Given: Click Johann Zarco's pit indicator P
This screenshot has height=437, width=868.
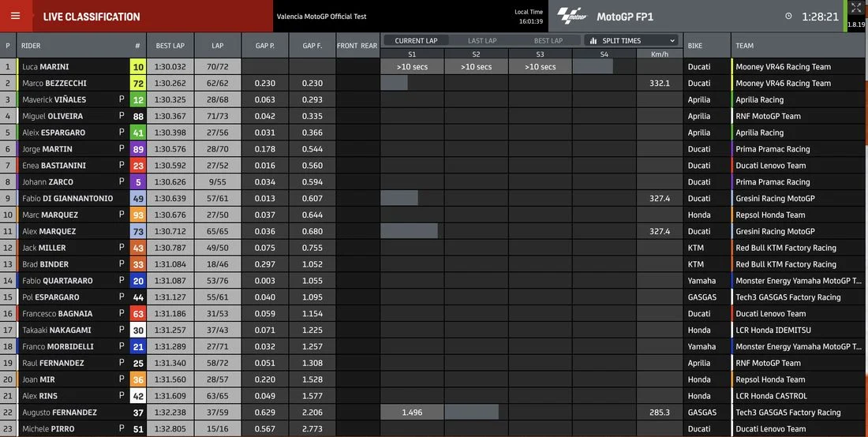Looking at the screenshot, I should (x=122, y=181).
